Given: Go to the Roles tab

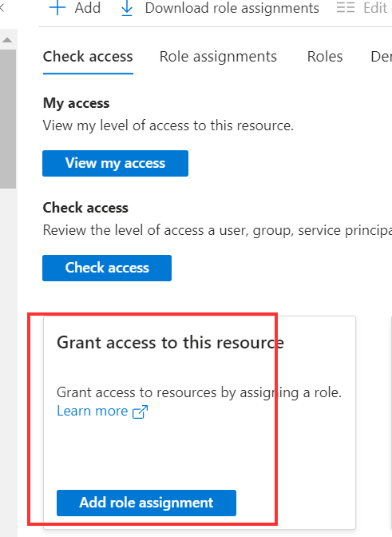Looking at the screenshot, I should pos(325,57).
